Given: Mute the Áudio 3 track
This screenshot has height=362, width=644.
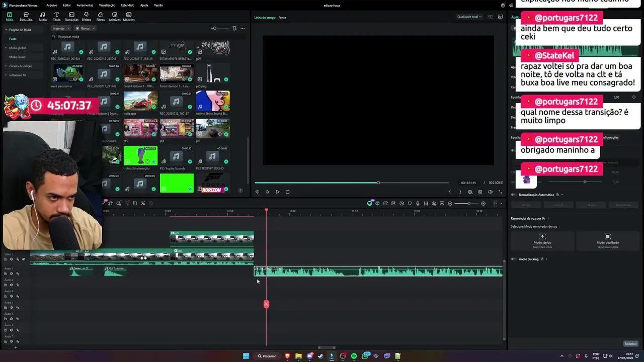Looking at the screenshot, I should coord(11,296).
